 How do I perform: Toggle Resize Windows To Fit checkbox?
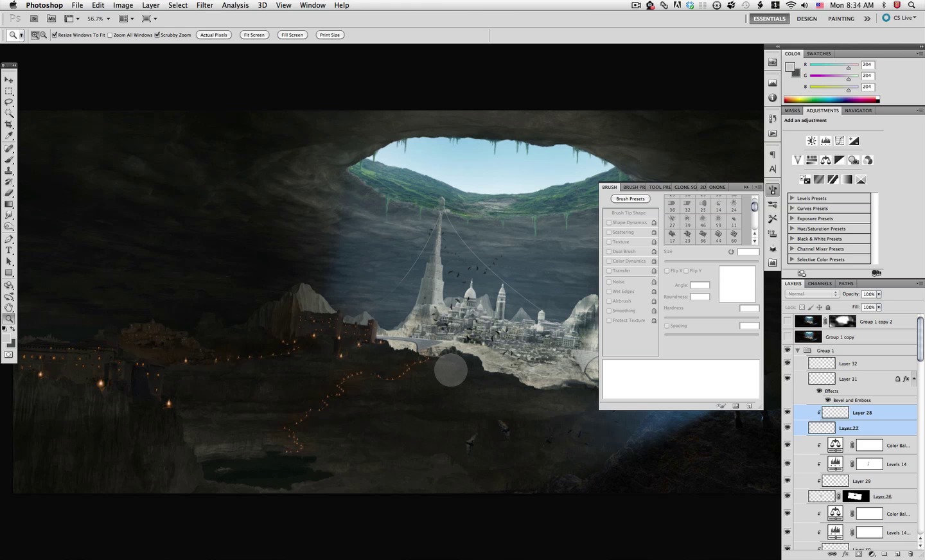point(55,35)
